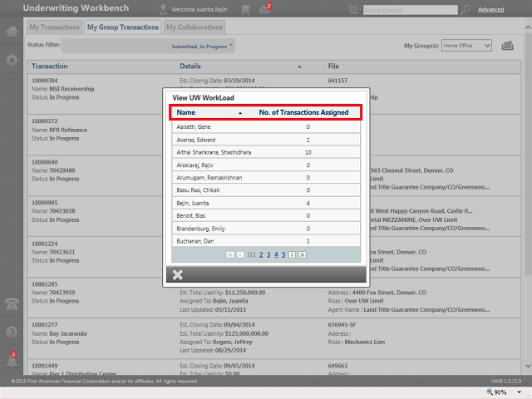Click the magnifier search icon
Viewport: 532px width, 399px height.
(x=465, y=9)
